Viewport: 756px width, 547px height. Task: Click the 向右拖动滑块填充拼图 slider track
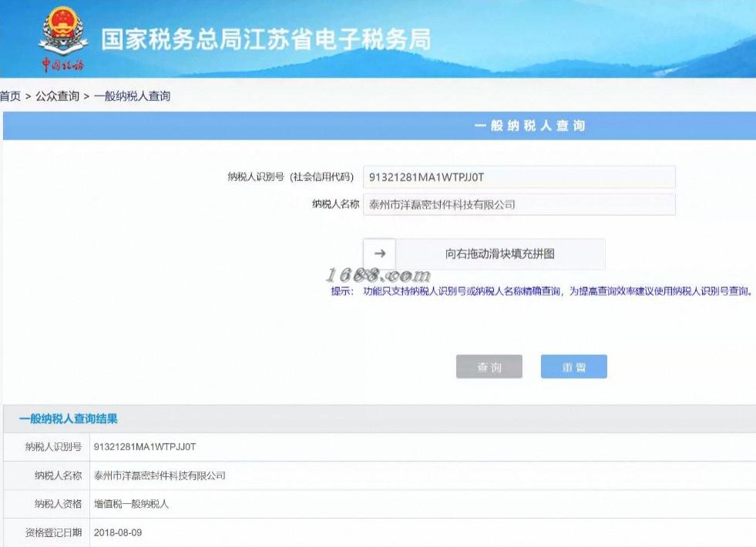click(x=500, y=253)
